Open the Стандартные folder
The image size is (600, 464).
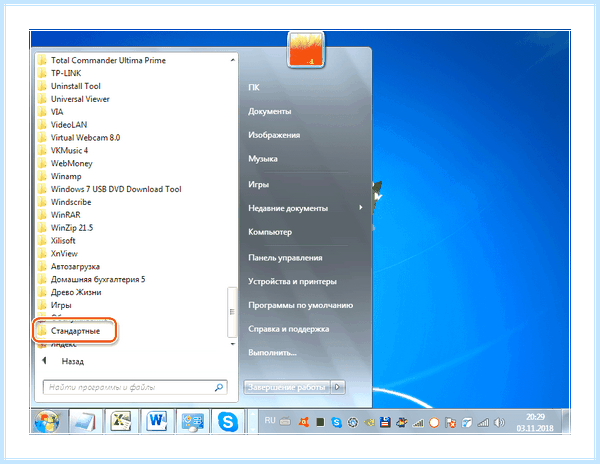click(x=75, y=331)
